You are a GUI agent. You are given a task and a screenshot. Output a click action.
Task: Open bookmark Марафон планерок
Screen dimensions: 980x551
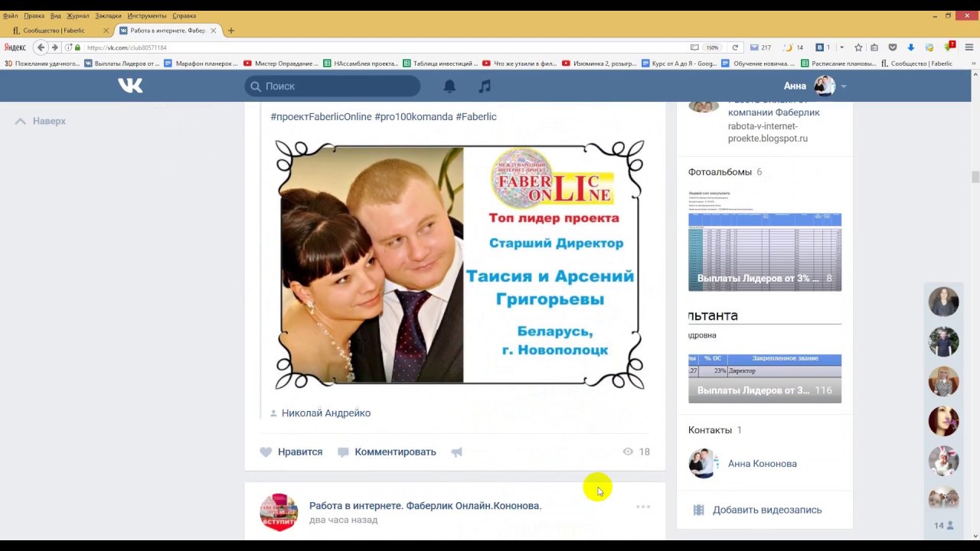coord(202,64)
